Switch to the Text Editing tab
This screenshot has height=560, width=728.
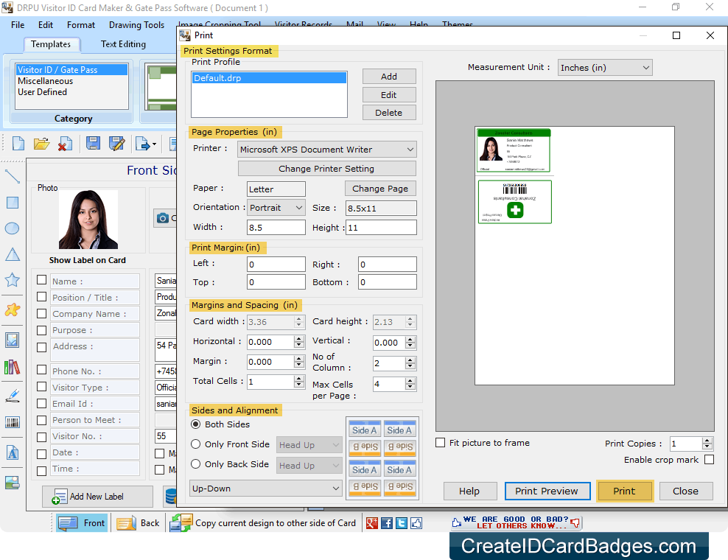click(x=123, y=44)
